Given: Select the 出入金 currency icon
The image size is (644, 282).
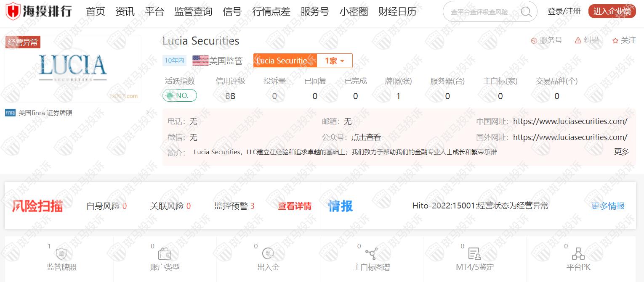Looking at the screenshot, I should (x=268, y=254).
